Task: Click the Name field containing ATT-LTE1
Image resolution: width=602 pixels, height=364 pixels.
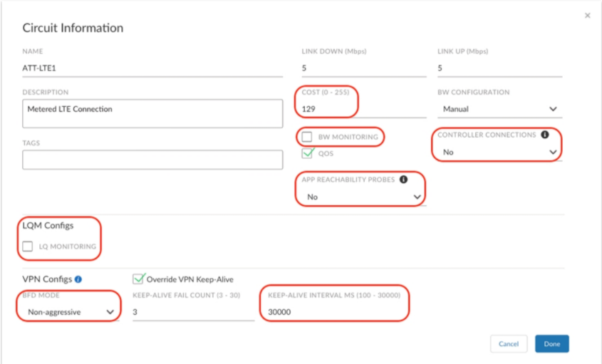Action: 152,68
